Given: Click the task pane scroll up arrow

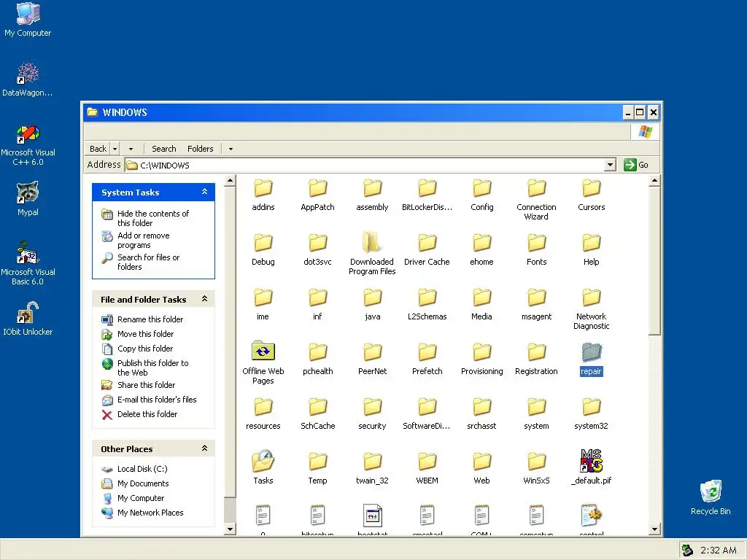Looking at the screenshot, I should pyautogui.click(x=230, y=181).
